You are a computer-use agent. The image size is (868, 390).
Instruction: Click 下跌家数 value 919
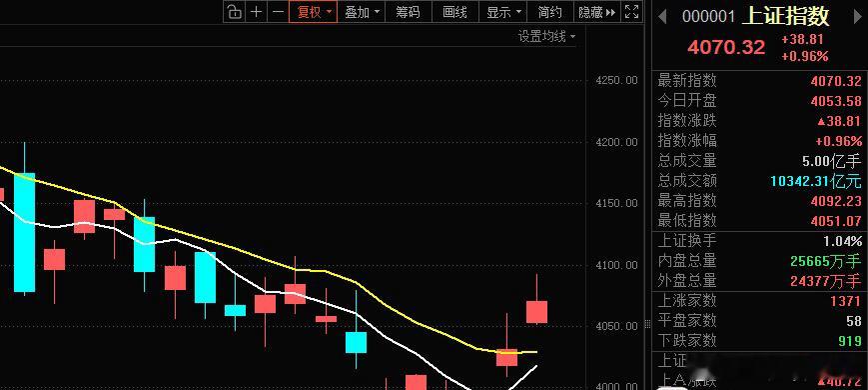pyautogui.click(x=850, y=341)
